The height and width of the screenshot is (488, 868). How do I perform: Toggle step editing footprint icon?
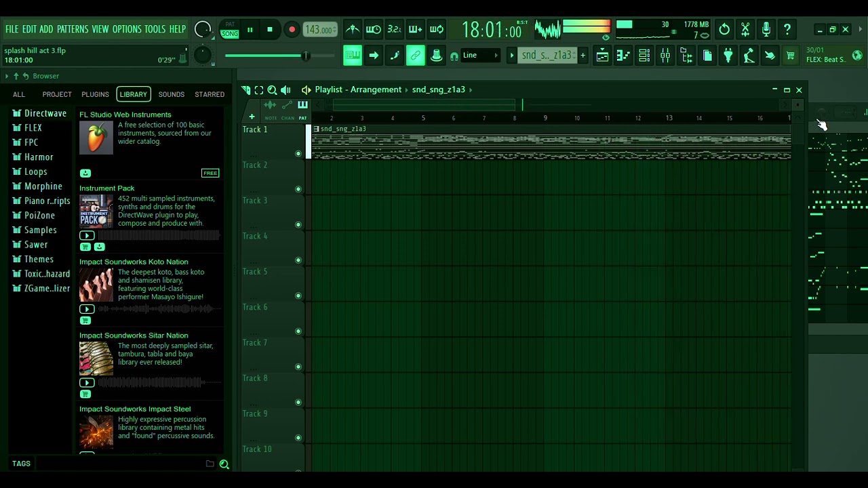point(395,56)
